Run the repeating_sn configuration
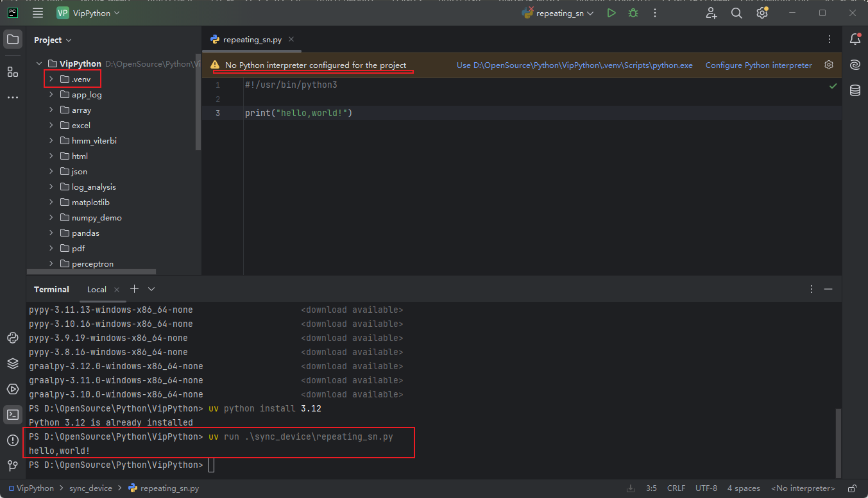The image size is (868, 498). point(611,13)
